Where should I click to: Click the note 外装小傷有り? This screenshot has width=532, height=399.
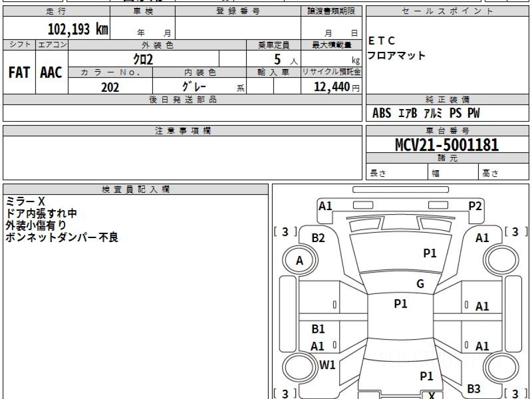tap(35, 225)
